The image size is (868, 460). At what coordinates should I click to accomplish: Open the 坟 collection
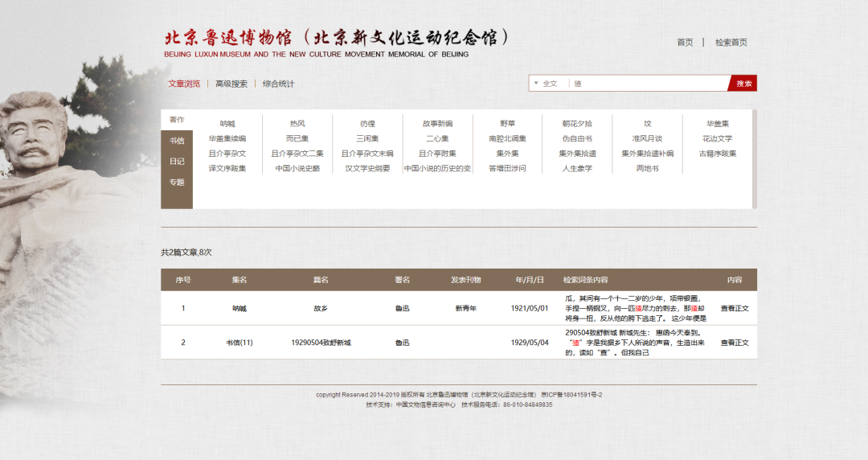647,124
